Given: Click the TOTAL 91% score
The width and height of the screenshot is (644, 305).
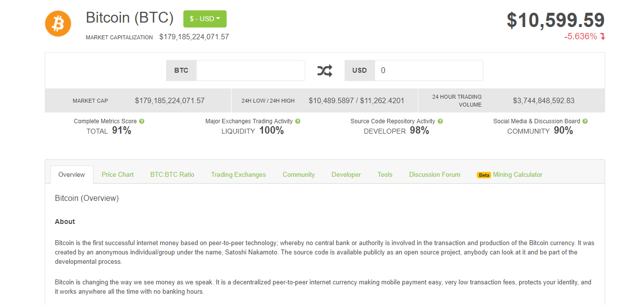Looking at the screenshot, I should (109, 131).
